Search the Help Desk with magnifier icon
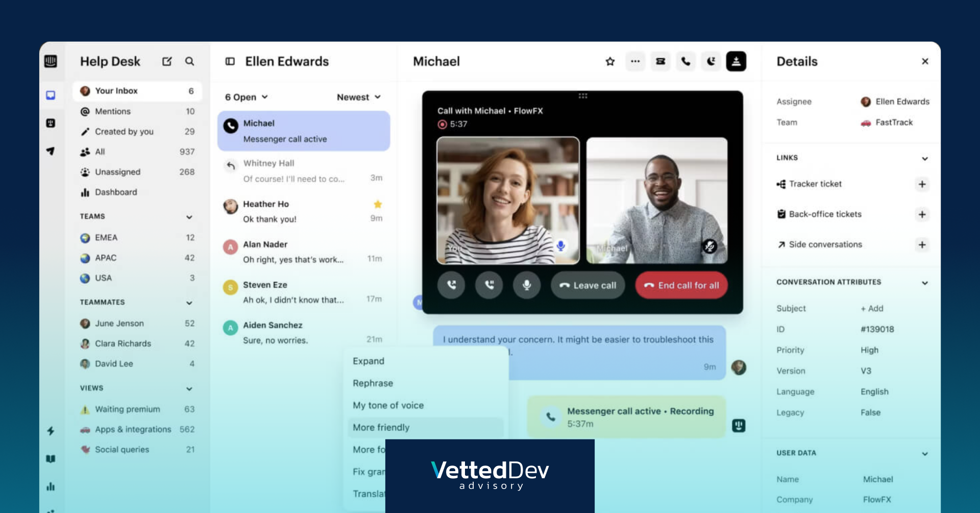 pyautogui.click(x=189, y=61)
